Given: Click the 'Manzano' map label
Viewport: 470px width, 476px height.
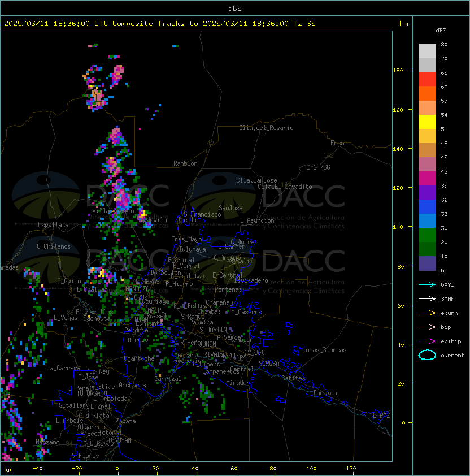Looking at the screenshot, I should click(x=47, y=442).
